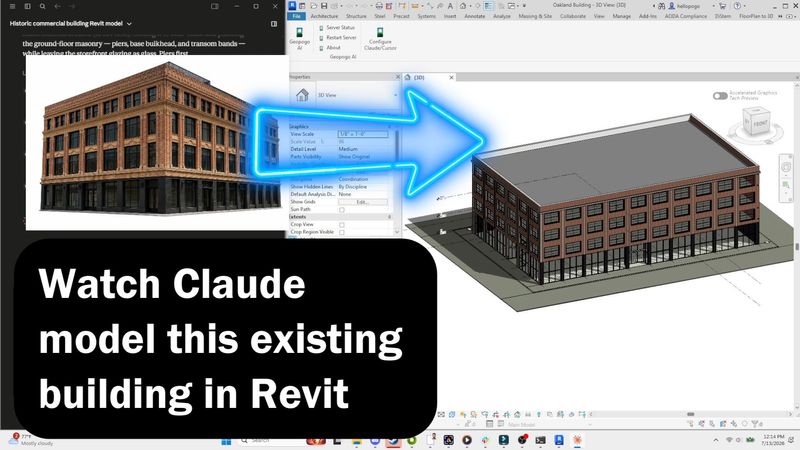800x450 pixels.
Task: Toggle the Crop Region Visible checkbox
Action: pos(342,232)
